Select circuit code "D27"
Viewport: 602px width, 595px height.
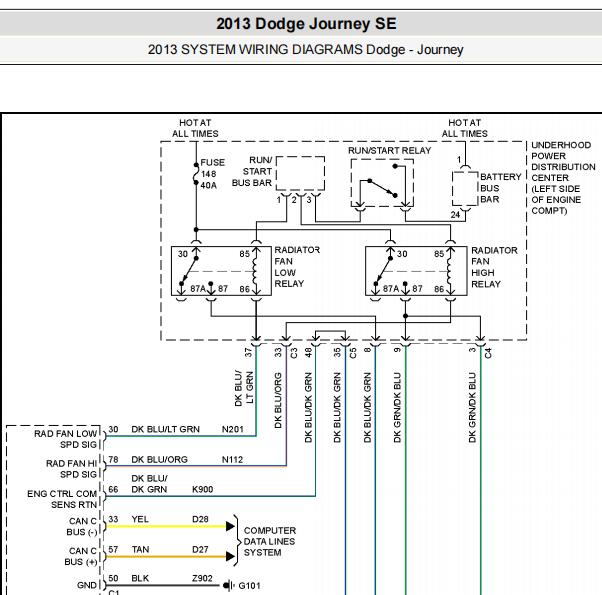point(200,550)
